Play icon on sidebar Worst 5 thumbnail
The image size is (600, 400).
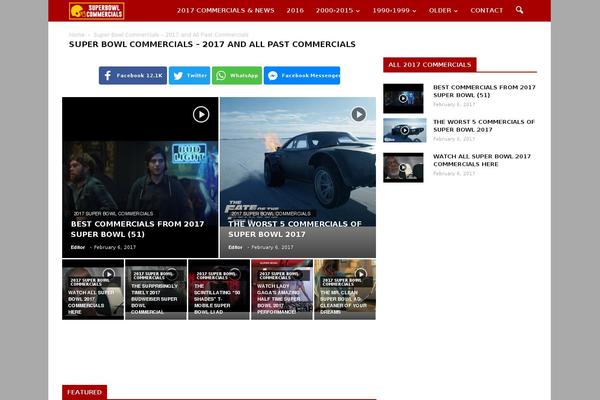[x=404, y=130]
